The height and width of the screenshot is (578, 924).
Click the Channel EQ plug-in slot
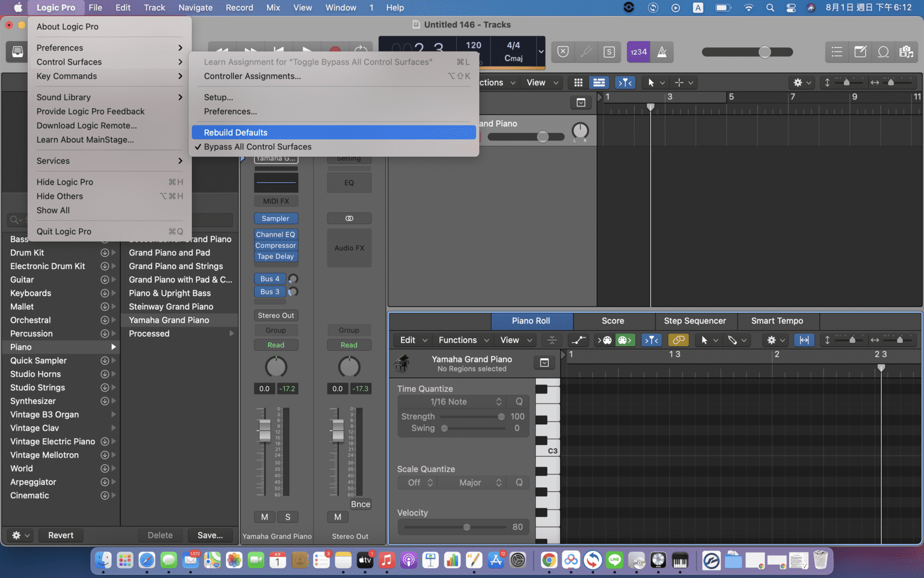click(x=276, y=235)
